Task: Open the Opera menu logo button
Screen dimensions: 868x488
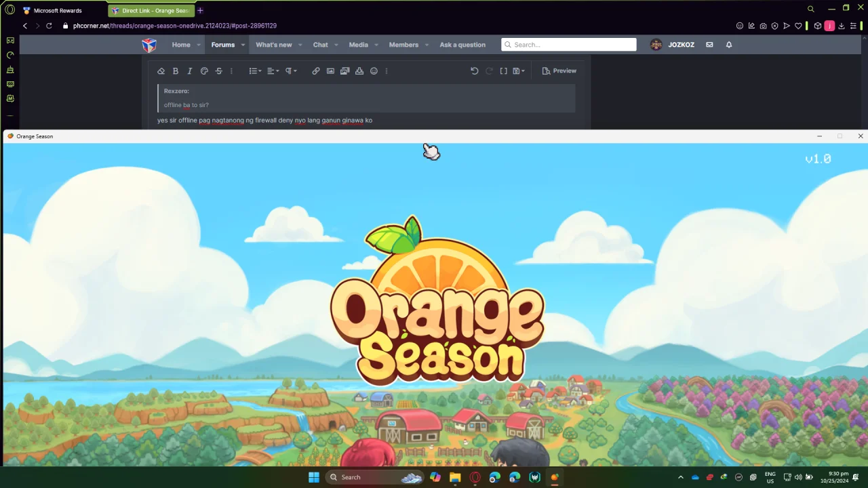Action: 9,9
